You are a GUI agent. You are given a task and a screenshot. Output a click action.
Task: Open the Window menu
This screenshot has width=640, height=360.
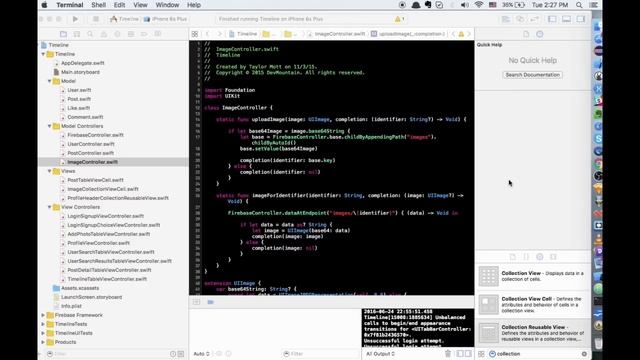tap(167, 5)
